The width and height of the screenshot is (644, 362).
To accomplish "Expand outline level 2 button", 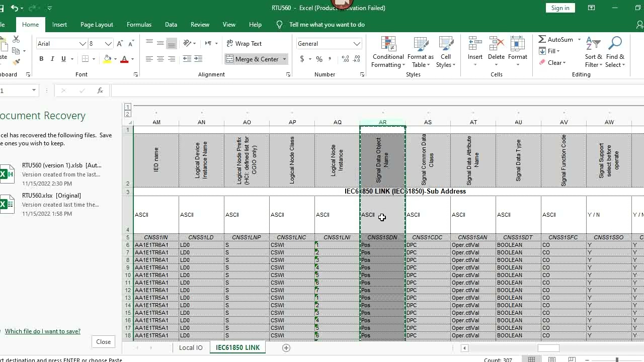I will pyautogui.click(x=128, y=114).
